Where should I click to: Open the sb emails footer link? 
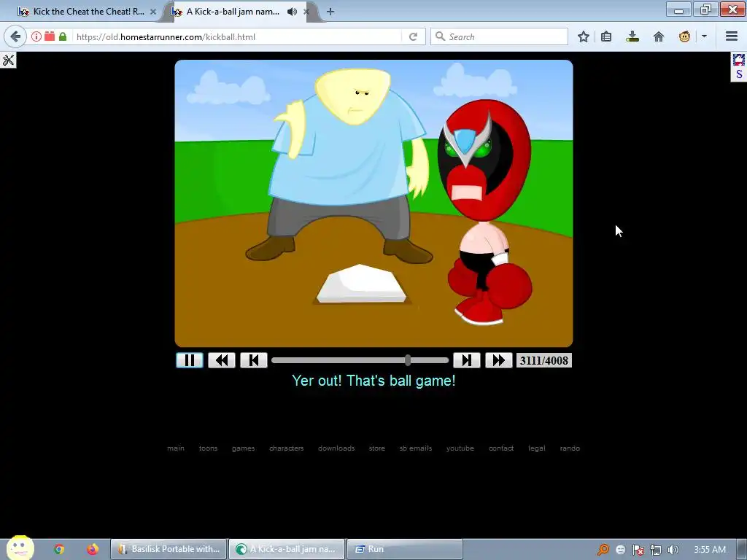[x=416, y=448]
